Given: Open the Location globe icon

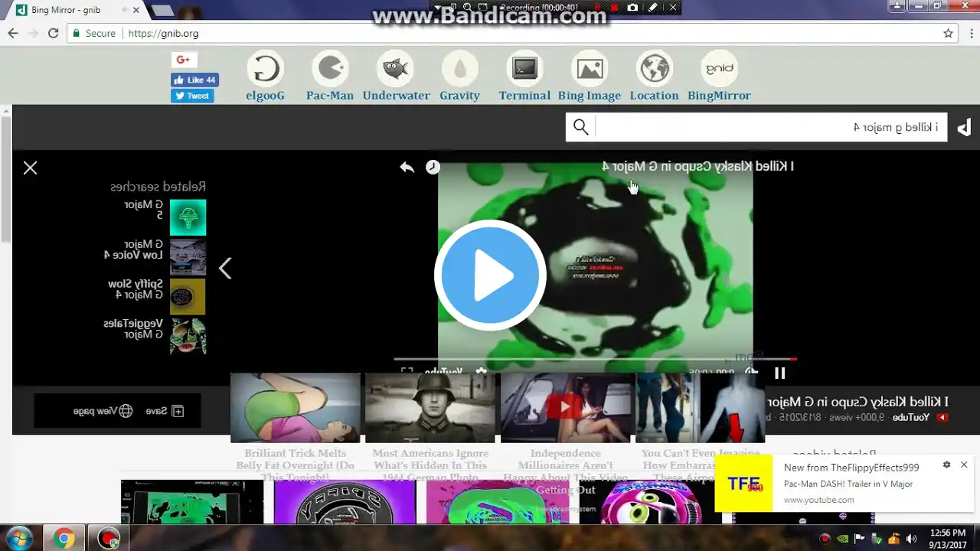Looking at the screenshot, I should tap(655, 70).
